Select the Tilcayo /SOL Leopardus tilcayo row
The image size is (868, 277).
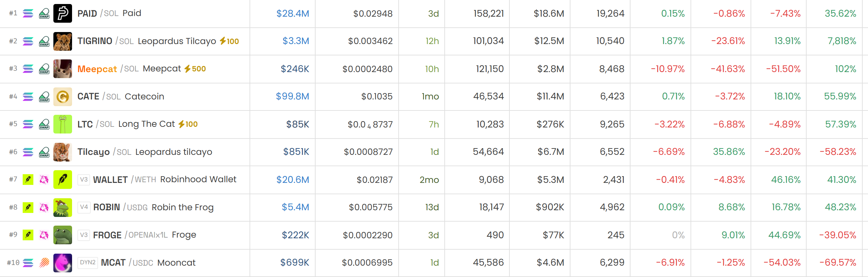click(x=434, y=152)
